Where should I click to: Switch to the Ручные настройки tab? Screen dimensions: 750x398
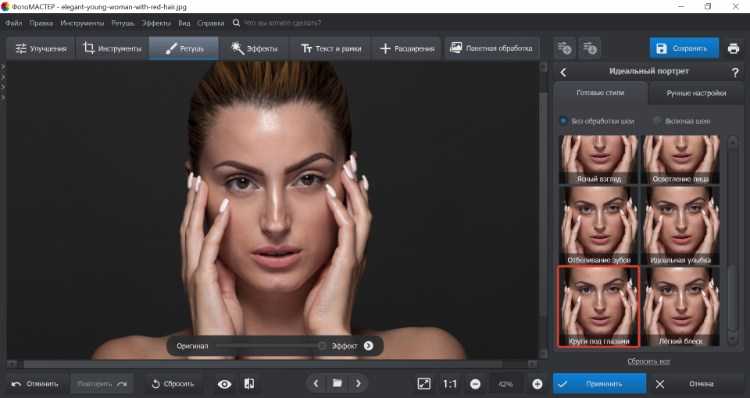pyautogui.click(x=696, y=93)
